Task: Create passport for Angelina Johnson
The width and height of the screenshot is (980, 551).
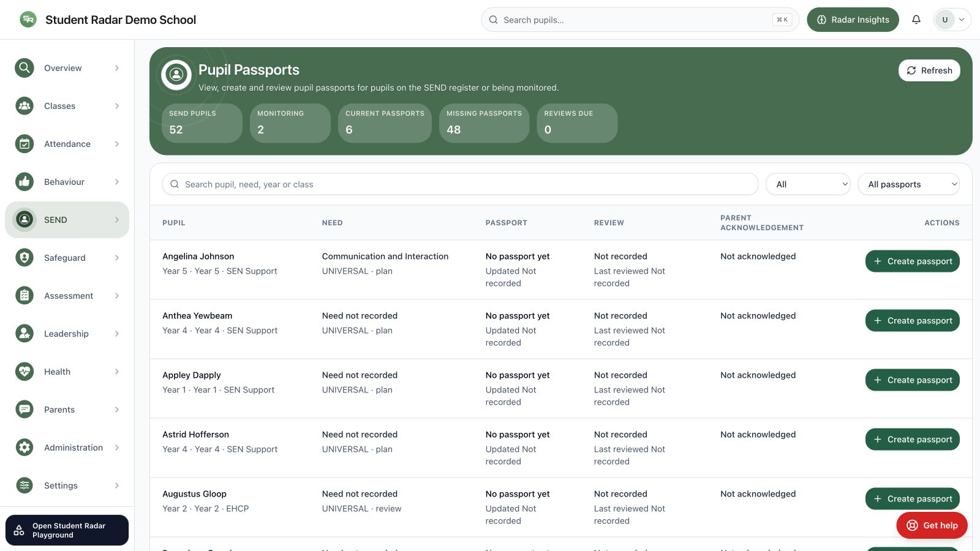Action: pyautogui.click(x=912, y=261)
